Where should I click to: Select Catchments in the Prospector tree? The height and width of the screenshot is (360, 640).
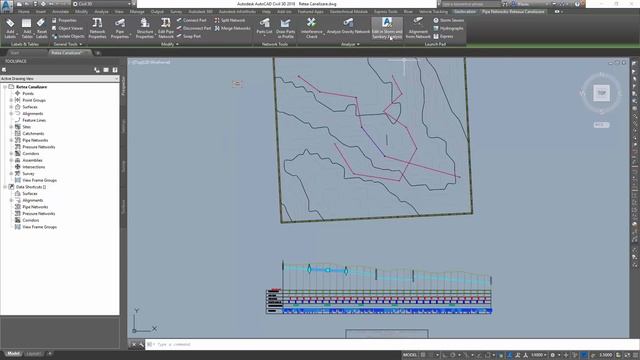(x=33, y=133)
